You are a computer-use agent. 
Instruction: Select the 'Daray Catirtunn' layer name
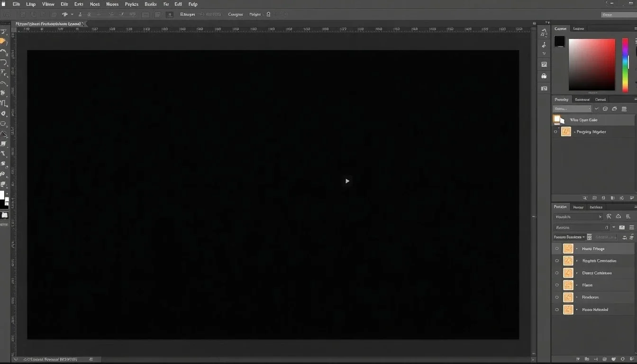(597, 273)
